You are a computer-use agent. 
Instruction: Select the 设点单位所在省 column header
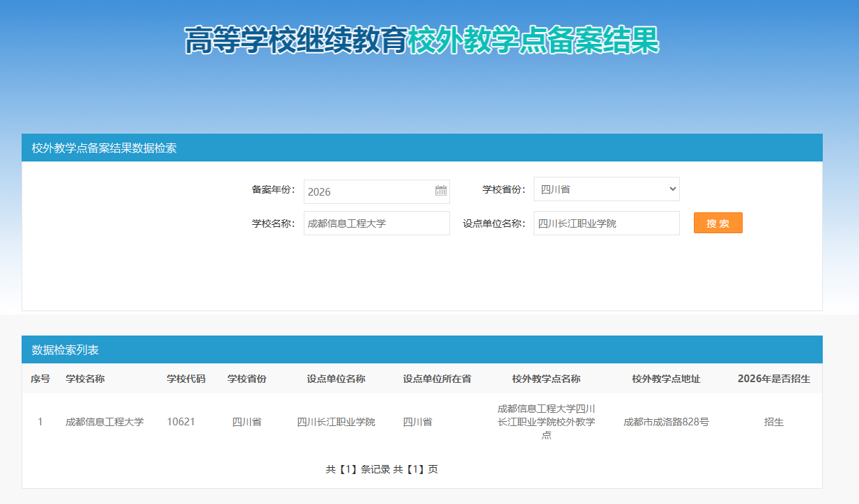(437, 379)
